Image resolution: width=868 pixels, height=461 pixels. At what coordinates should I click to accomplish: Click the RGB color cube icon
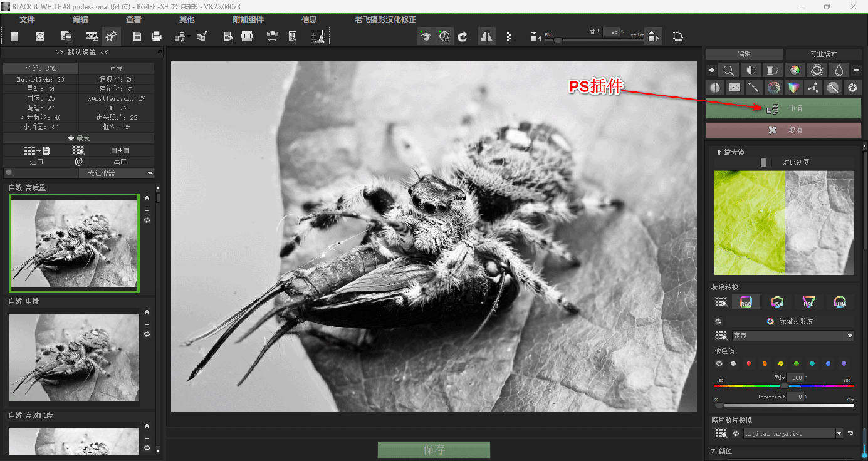point(794,88)
